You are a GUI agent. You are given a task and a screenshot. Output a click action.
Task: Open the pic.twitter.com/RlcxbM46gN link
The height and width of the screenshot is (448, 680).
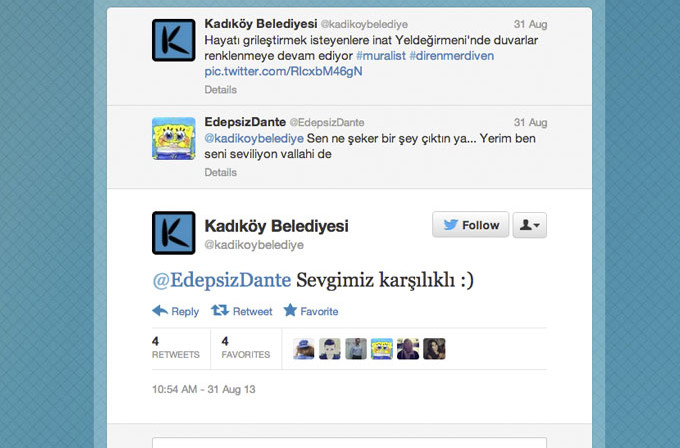283,72
